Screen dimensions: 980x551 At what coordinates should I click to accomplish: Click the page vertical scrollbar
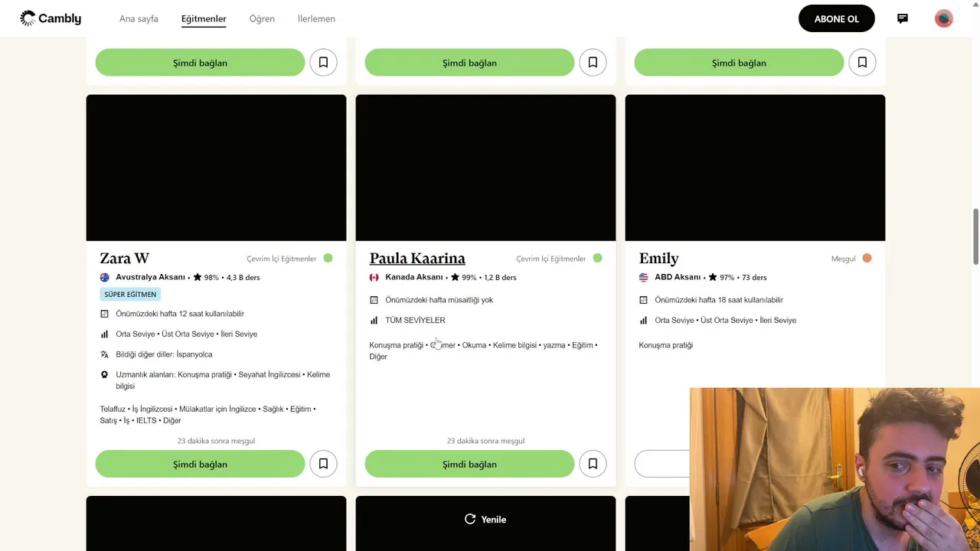(x=975, y=236)
